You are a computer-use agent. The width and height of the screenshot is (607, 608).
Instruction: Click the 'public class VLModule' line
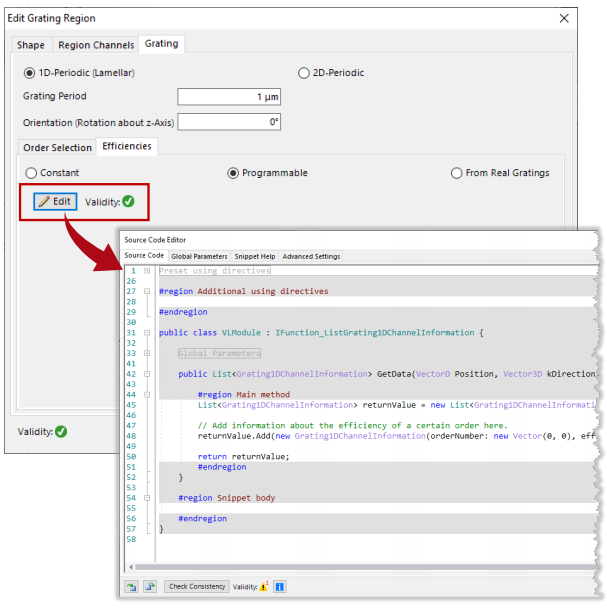point(321,333)
